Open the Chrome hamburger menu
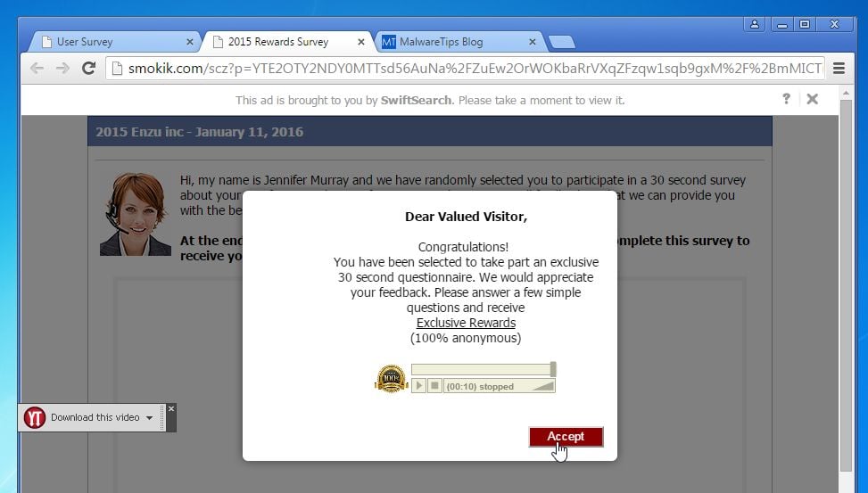This screenshot has height=493, width=868. click(x=839, y=68)
